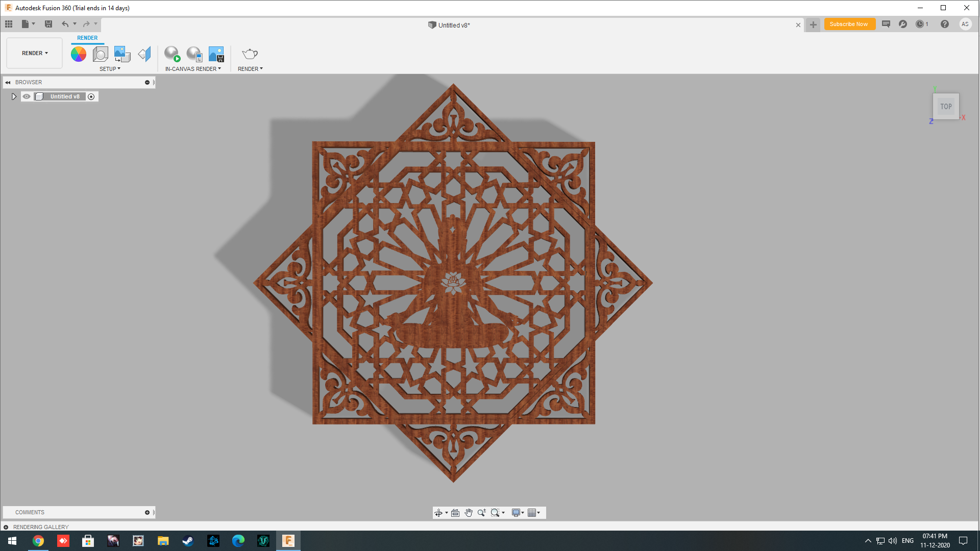This screenshot has width=980, height=551.
Task: Click the TOP face of ViewCube
Action: pos(946,106)
